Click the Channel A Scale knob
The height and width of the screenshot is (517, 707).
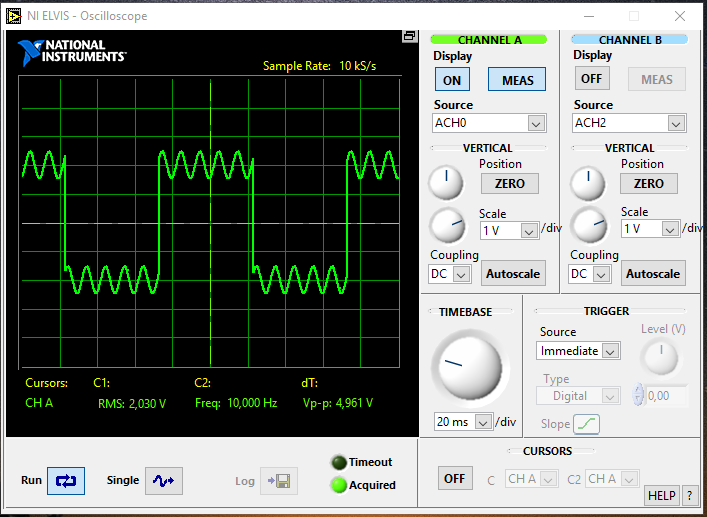click(x=448, y=225)
